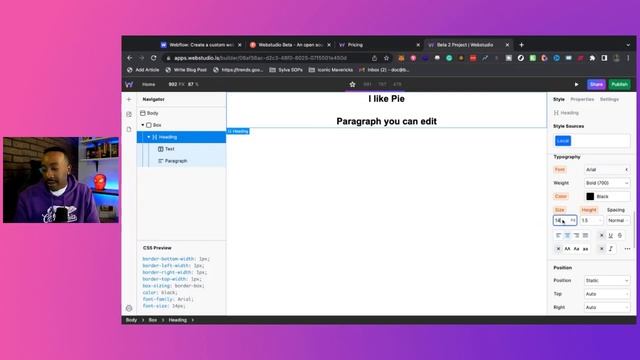Viewport: 640px width, 360px height.
Task: Apply lowercase aa text transform
Action: coord(585,249)
